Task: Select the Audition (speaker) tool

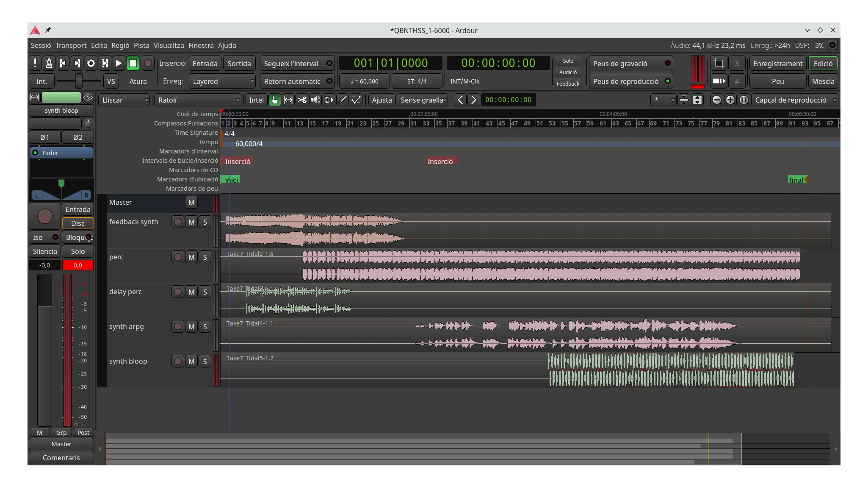Action: 315,100
